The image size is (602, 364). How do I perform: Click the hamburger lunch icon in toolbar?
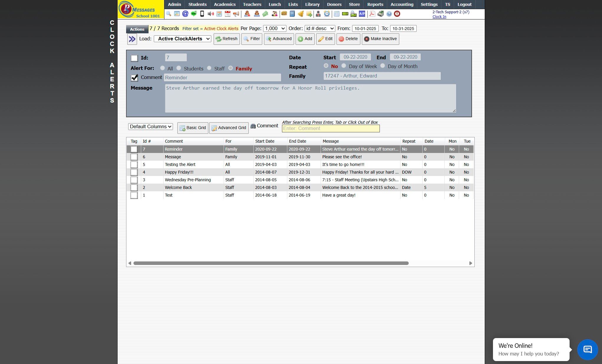(284, 14)
